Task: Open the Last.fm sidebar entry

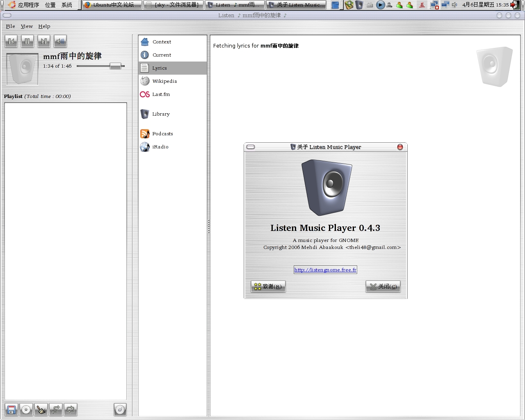Action: coord(173,94)
